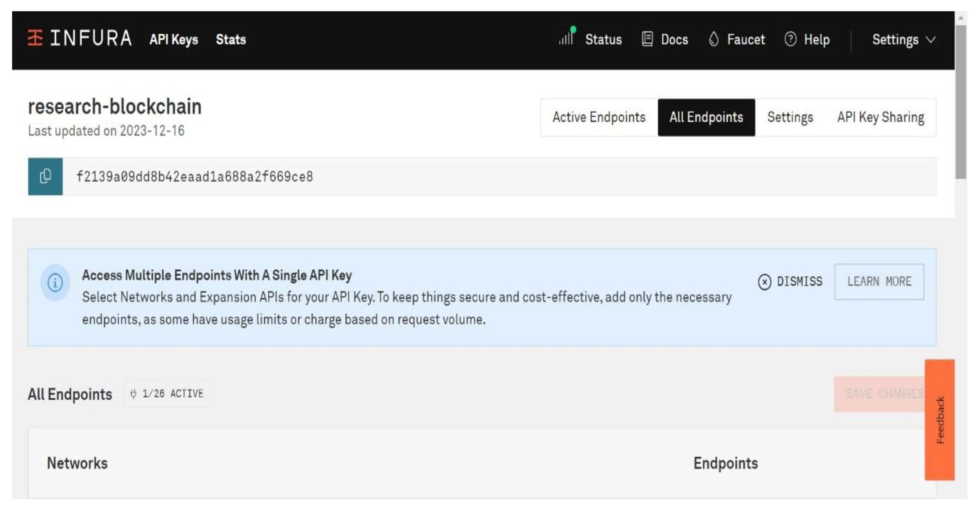
Task: Click the Faucet droplet icon
Action: pyautogui.click(x=714, y=39)
